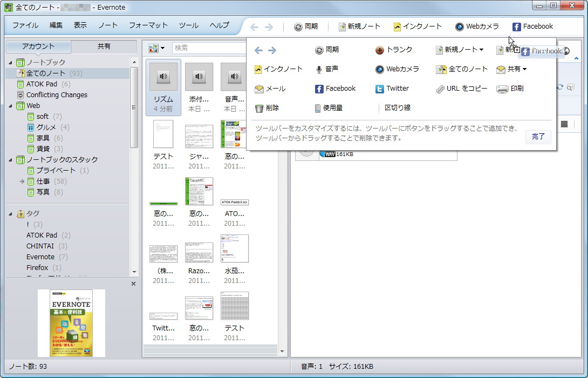
Task: Select Facebook in the customize panel
Action: coord(335,89)
